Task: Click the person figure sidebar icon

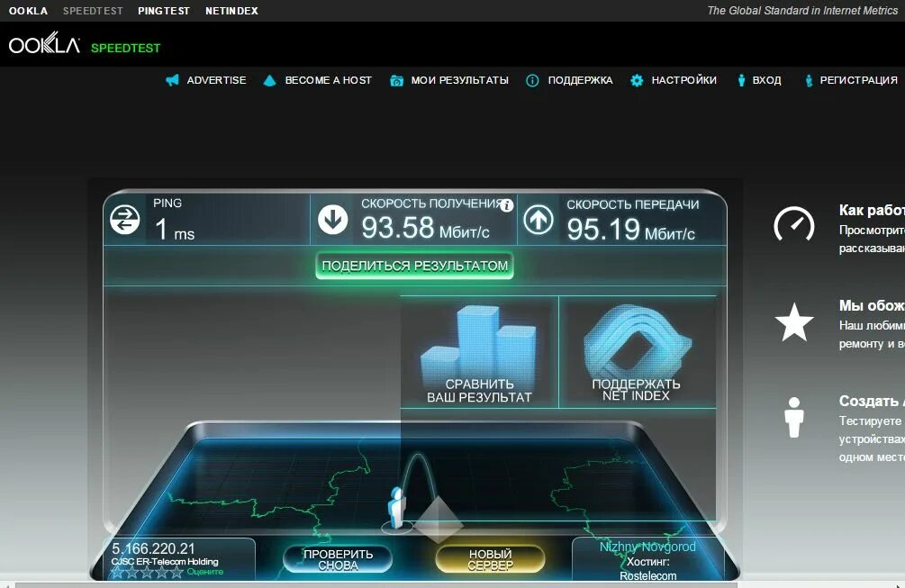Action: coord(794,417)
